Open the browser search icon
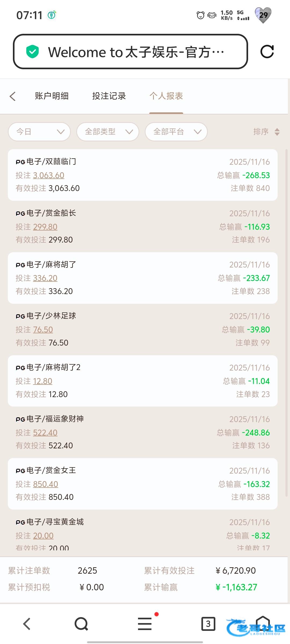The height and width of the screenshot is (644, 290). point(81,624)
